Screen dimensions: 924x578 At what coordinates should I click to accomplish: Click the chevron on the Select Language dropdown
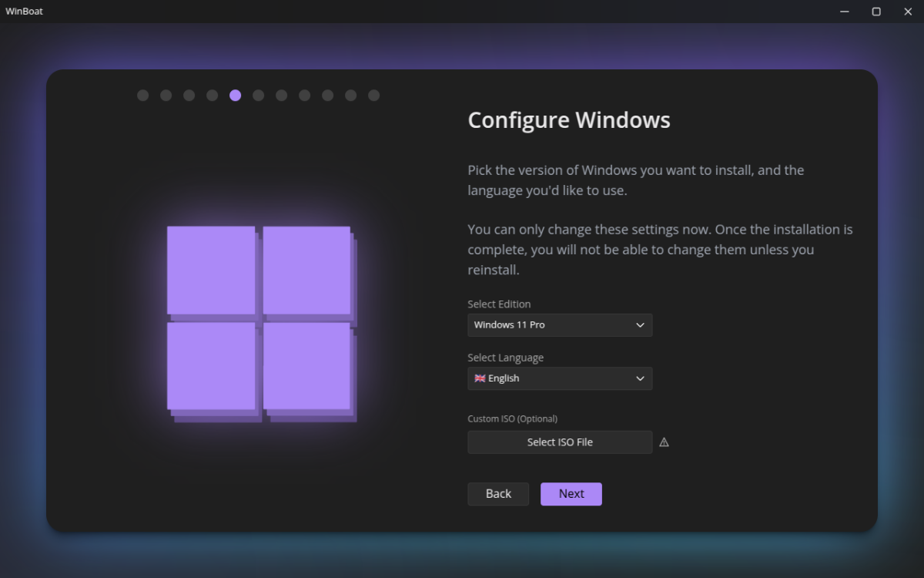coord(640,378)
